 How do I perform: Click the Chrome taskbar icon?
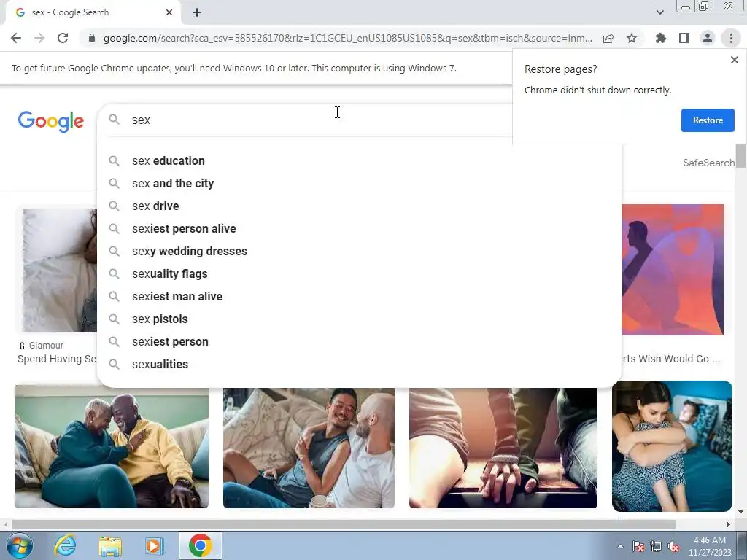[201, 545]
